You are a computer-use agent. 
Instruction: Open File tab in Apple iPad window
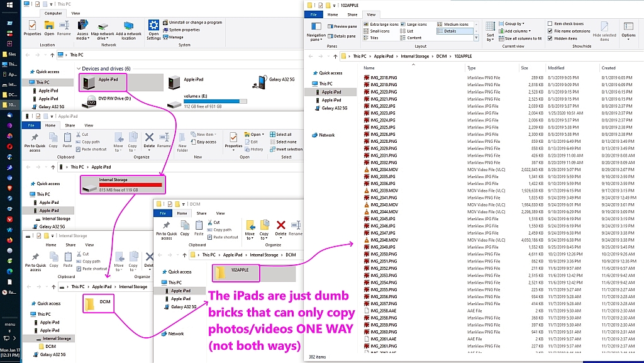31,125
